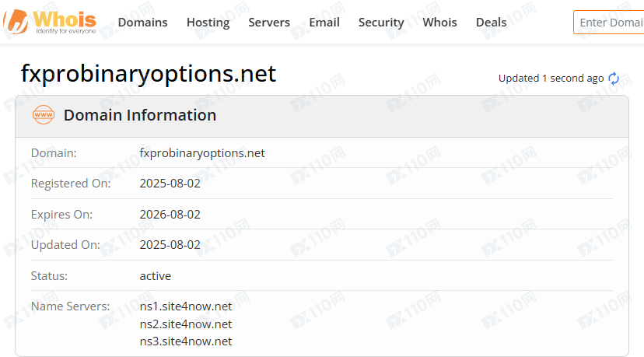Click the ns3.site4now.net name server

pos(186,341)
